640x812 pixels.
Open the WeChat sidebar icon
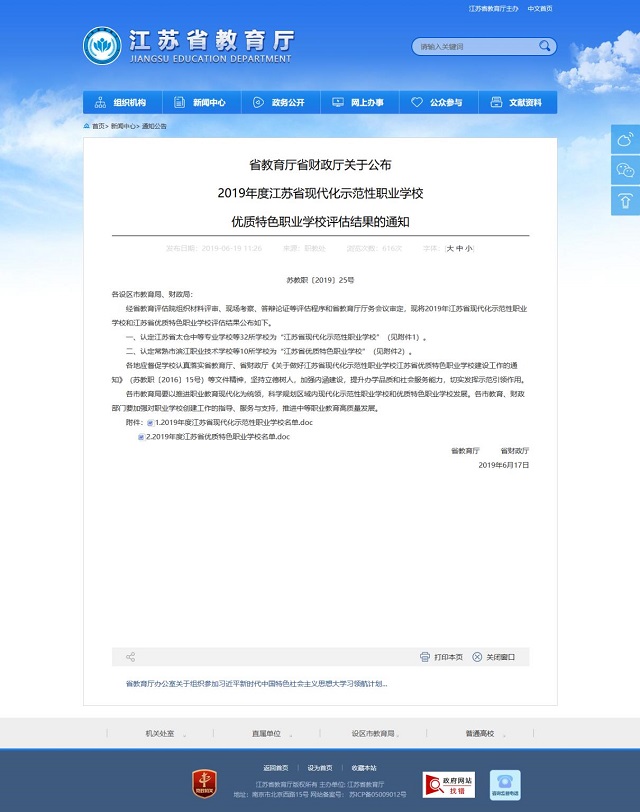click(625, 170)
